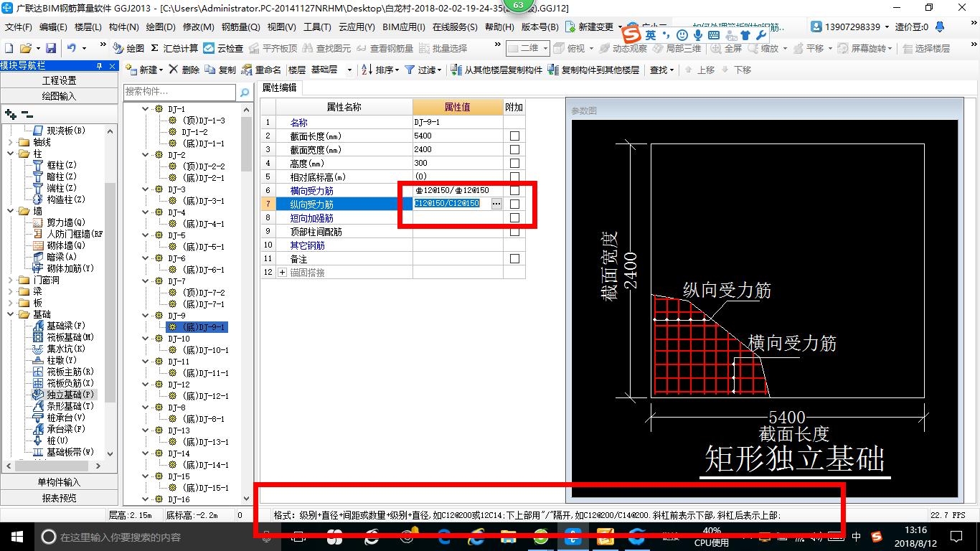
Task: Open the 新建 dropdown arrow
Action: pyautogui.click(x=161, y=70)
